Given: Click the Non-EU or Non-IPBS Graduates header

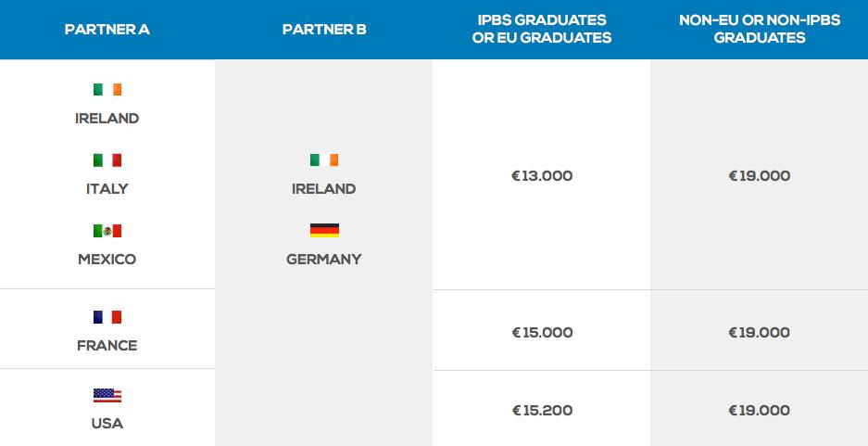Looking at the screenshot, I should coord(760,30).
